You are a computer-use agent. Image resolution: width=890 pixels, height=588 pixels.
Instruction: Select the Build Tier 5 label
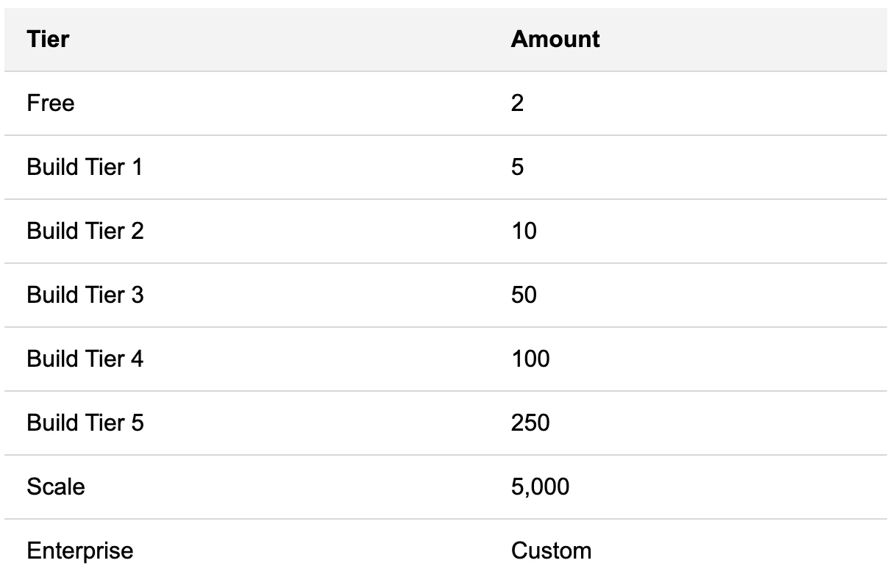85,423
